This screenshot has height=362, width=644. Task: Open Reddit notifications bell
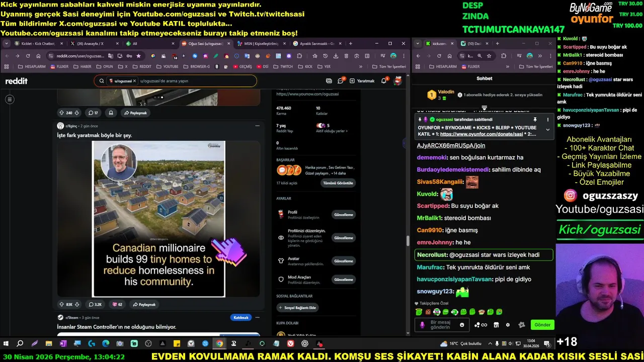(384, 80)
